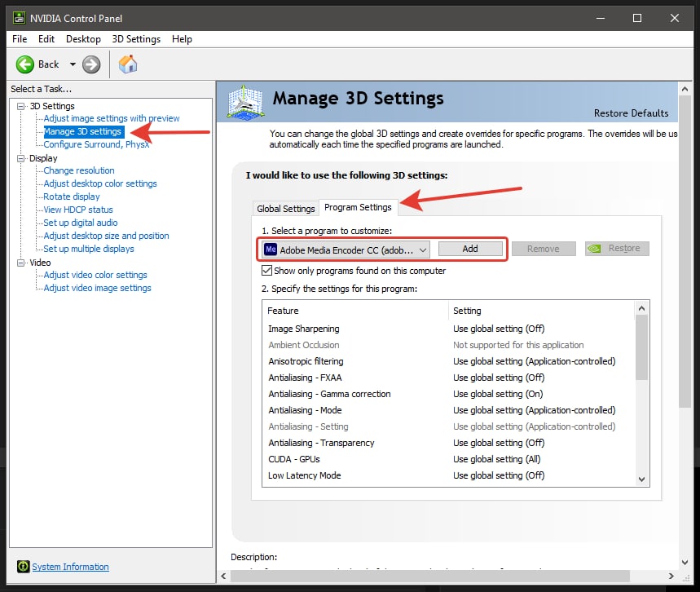The width and height of the screenshot is (700, 592).
Task: Select the Antialiasing - Gamma correction row
Action: pyautogui.click(x=448, y=394)
